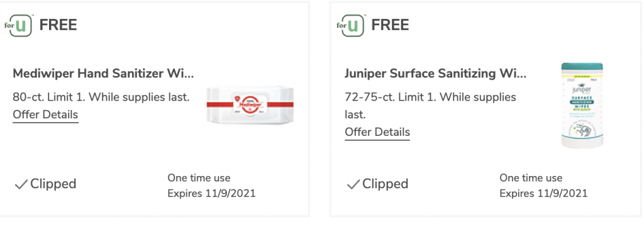Select the FREE label on Juniper coupon

390,25
